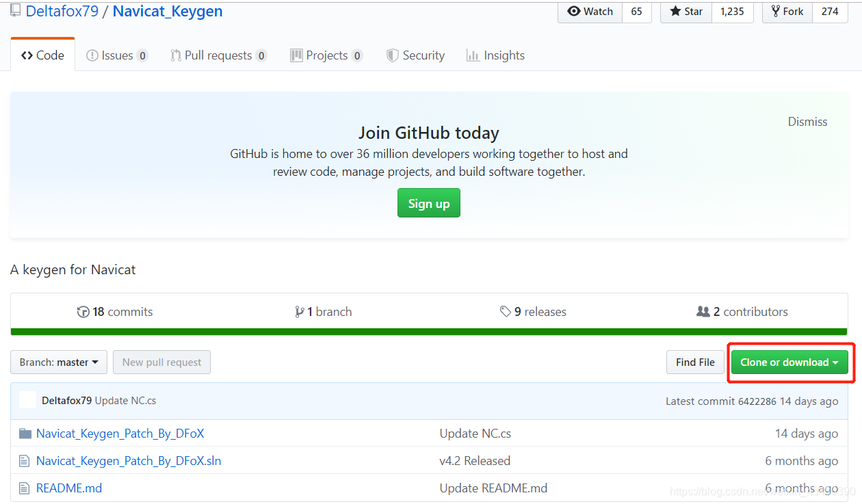Click the Watch button
This screenshot has height=504, width=862.
click(x=590, y=12)
